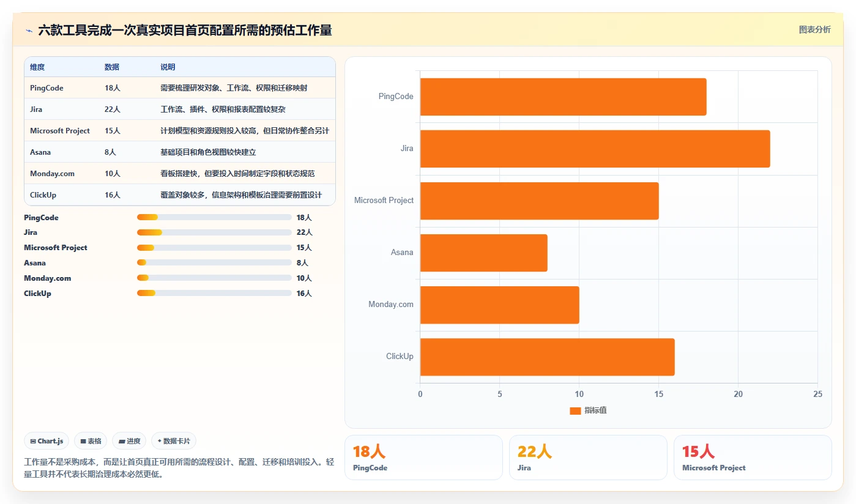Click the Microsoft Project progress bar
This screenshot has height=504, width=856.
(214, 248)
